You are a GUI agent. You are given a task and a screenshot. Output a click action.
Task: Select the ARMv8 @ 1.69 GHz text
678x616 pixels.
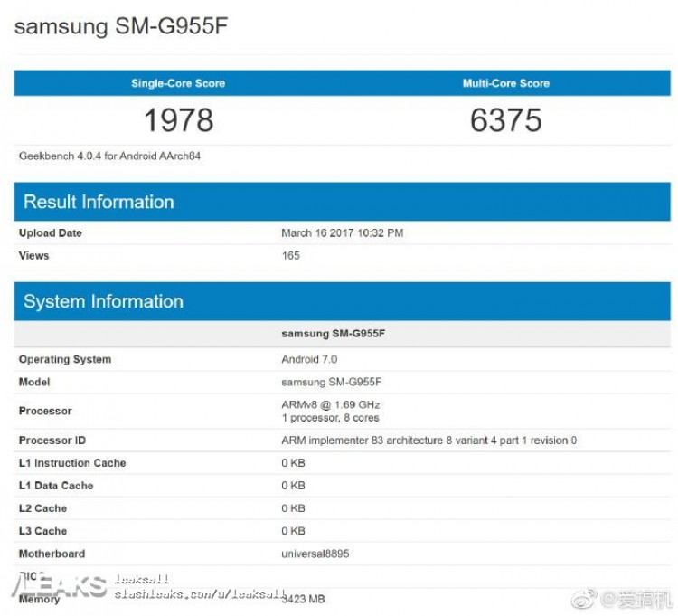point(330,405)
